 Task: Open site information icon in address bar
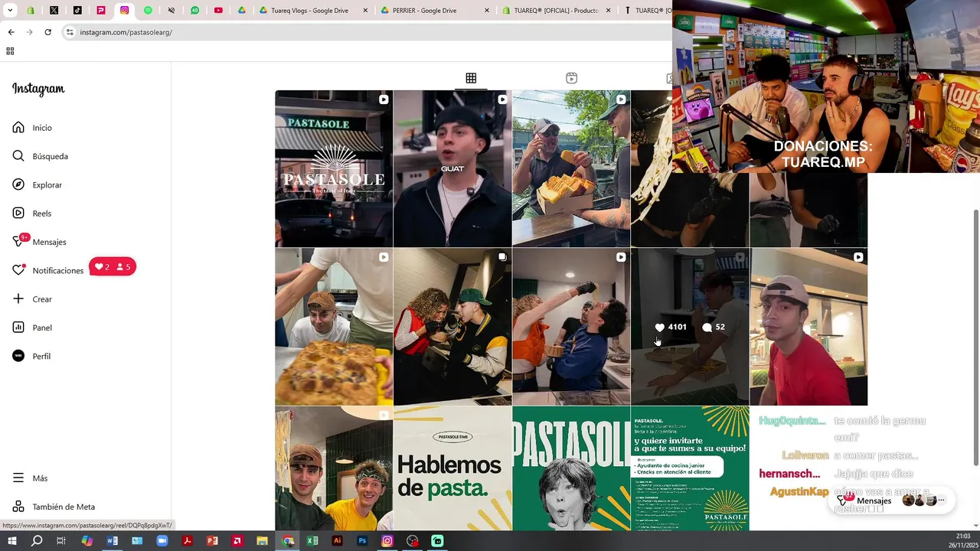(x=70, y=32)
